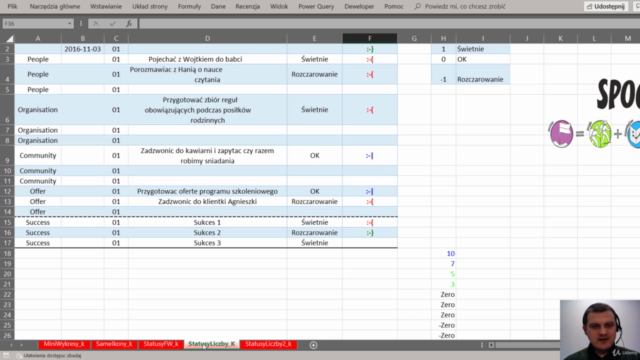The width and height of the screenshot is (640, 360).
Task: Click the add new sheet plus icon
Action: [313, 345]
